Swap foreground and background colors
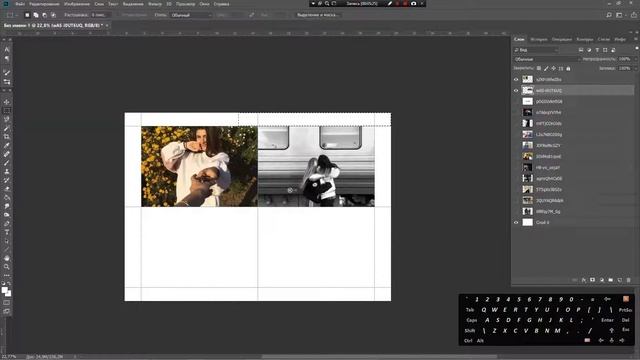The image size is (640, 360). (x=9, y=283)
